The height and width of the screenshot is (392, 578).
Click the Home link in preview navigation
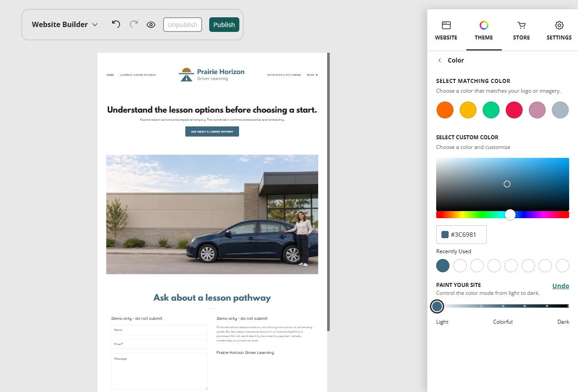tap(110, 75)
